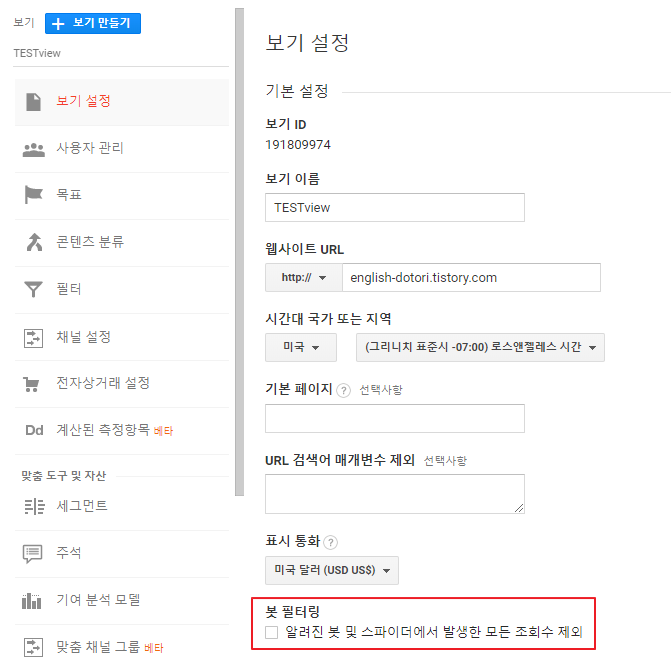
Task: Open the 사용자 관리 menu item
Action: pos(122,149)
